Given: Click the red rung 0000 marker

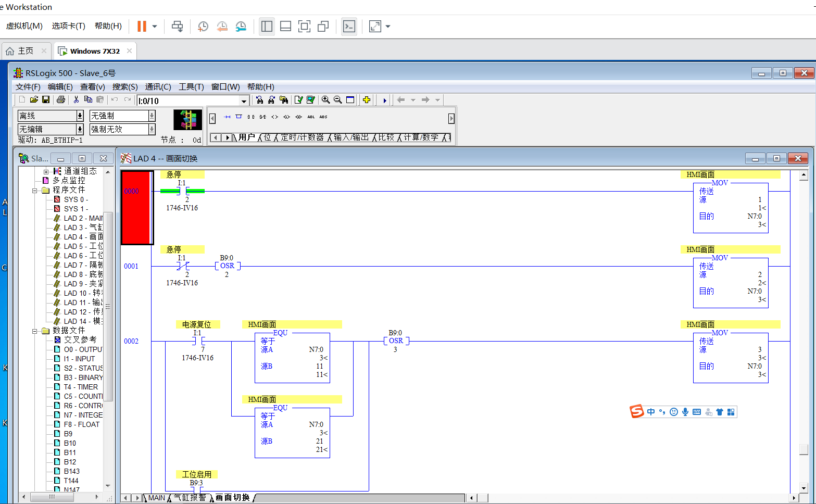Looking at the screenshot, I should 136,207.
